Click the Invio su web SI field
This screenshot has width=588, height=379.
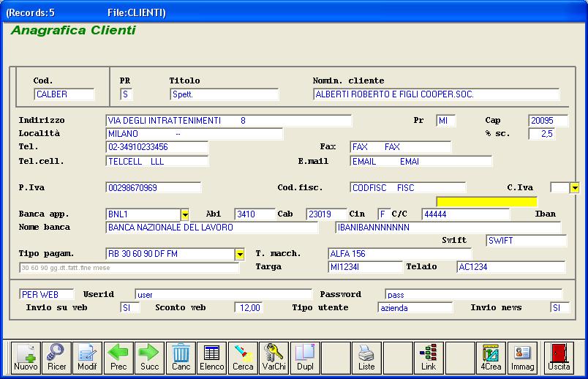129,308
